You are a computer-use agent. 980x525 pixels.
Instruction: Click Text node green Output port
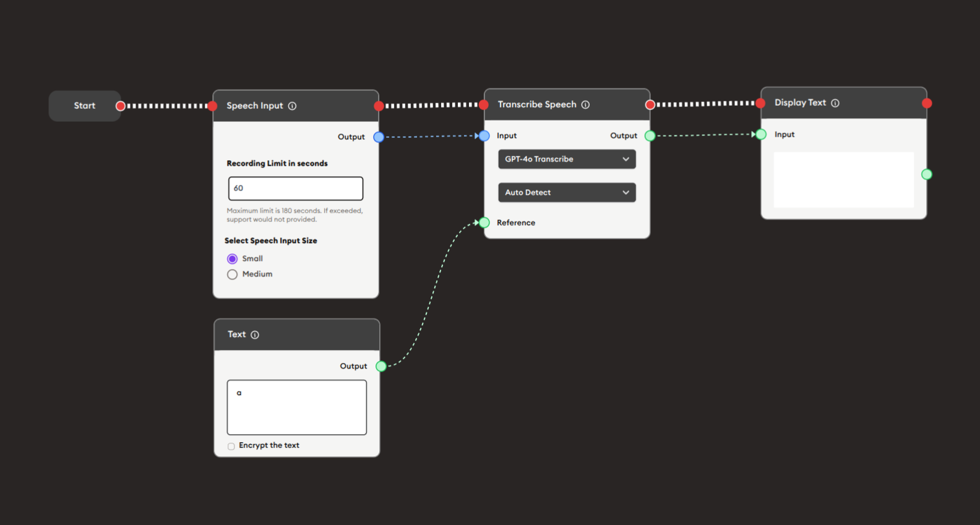coord(381,366)
